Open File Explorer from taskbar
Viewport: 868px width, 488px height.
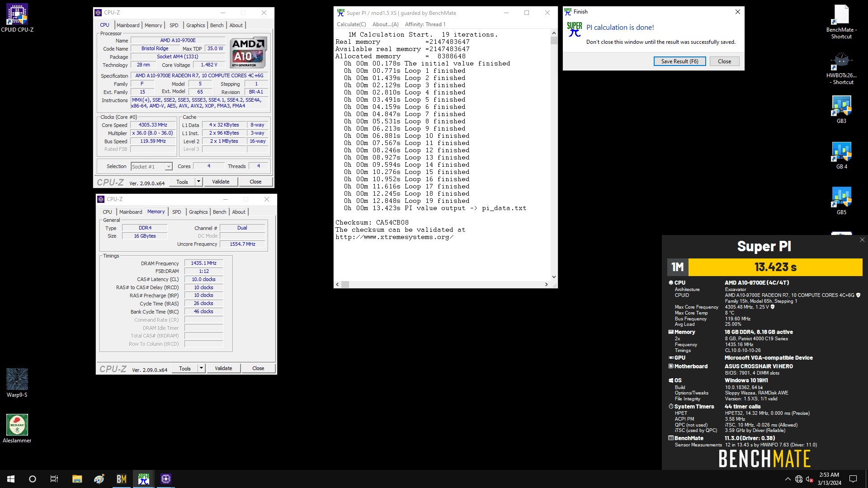(77, 479)
